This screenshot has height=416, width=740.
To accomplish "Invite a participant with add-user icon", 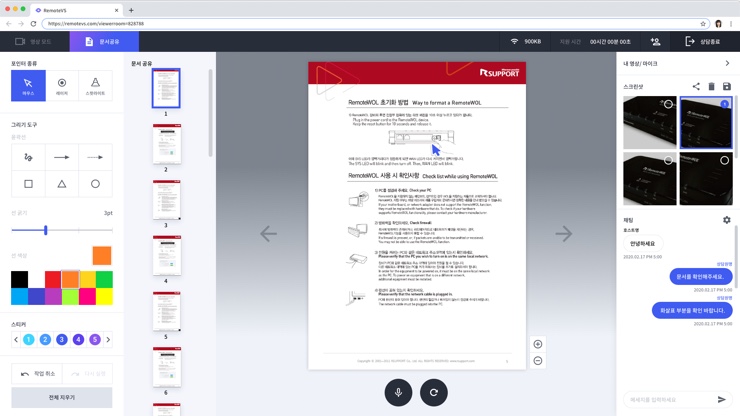I will click(x=656, y=42).
